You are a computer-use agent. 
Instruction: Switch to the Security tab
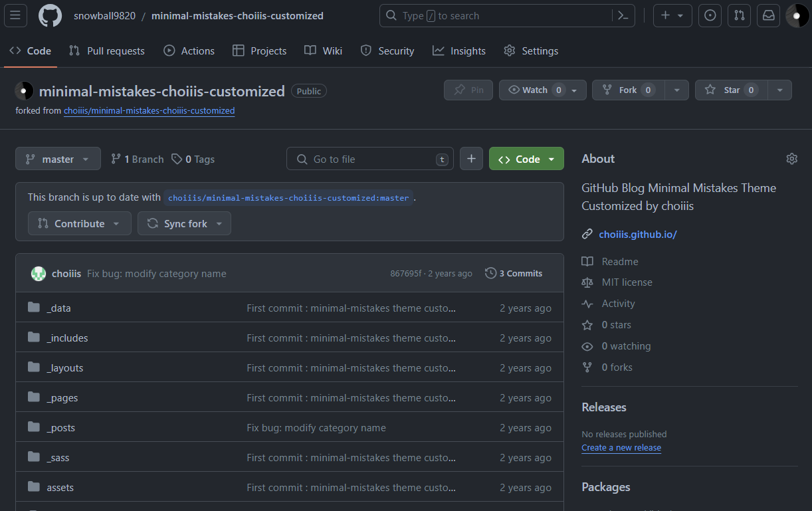pyautogui.click(x=387, y=51)
